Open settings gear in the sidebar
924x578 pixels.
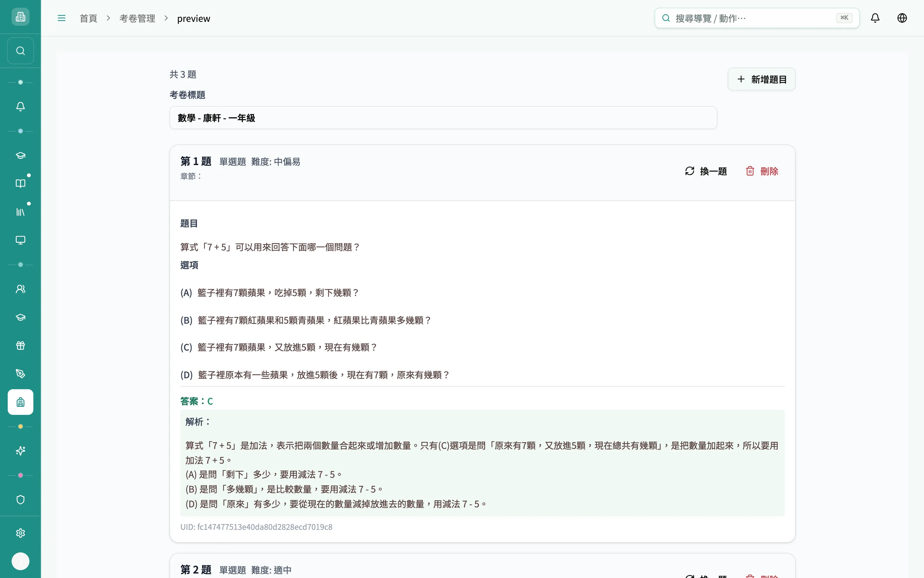click(x=20, y=533)
